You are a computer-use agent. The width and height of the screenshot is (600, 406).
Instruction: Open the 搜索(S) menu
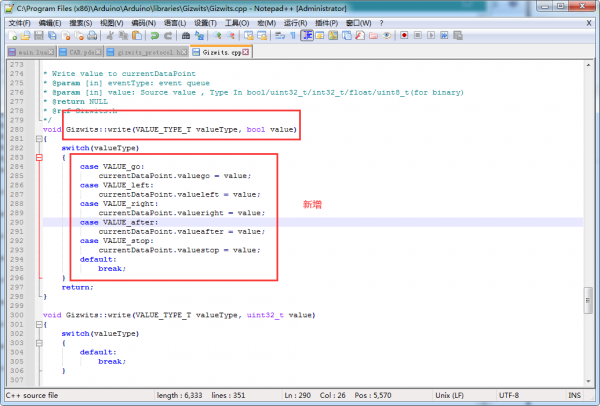pos(80,23)
